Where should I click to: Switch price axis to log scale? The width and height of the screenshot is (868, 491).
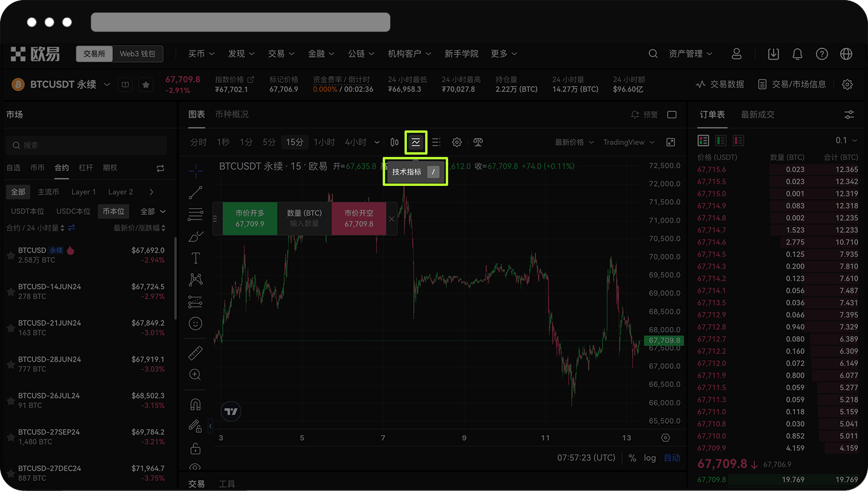click(x=650, y=457)
